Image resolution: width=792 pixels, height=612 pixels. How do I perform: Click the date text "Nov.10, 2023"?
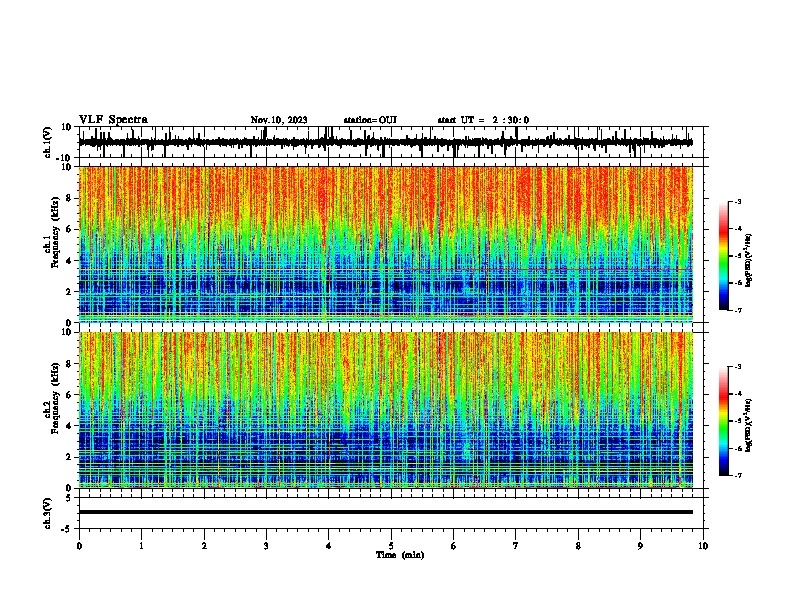(279, 120)
